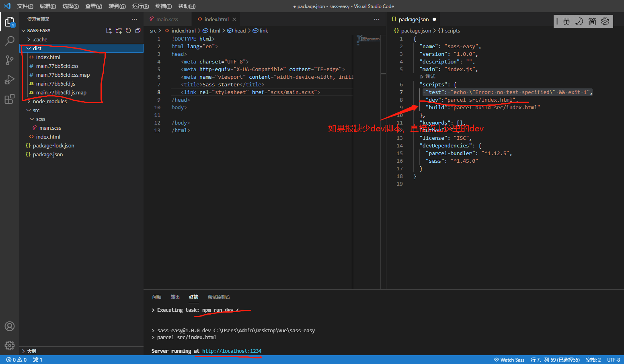This screenshot has height=364, width=624.
Task: Open package-lock.json in the explorer
Action: click(53, 145)
